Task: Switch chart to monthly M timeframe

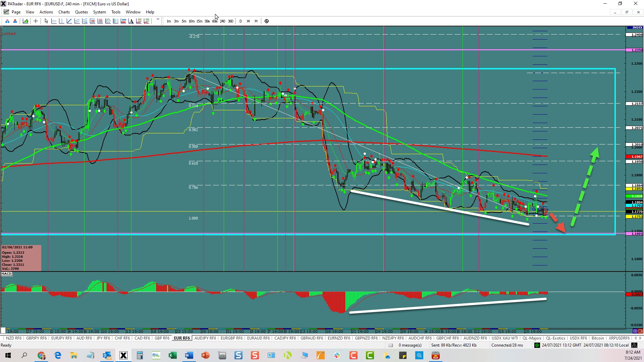Action: [x=256, y=21]
